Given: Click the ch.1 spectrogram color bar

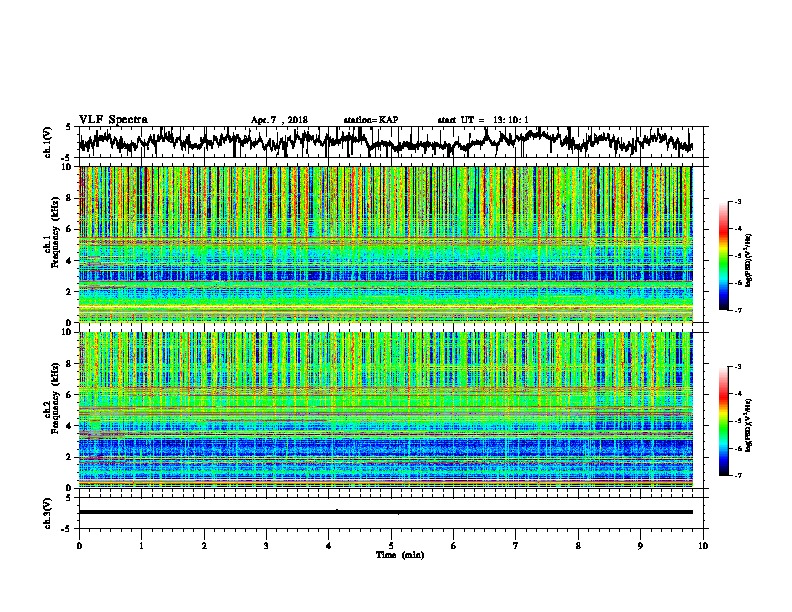Looking at the screenshot, I should point(723,256).
